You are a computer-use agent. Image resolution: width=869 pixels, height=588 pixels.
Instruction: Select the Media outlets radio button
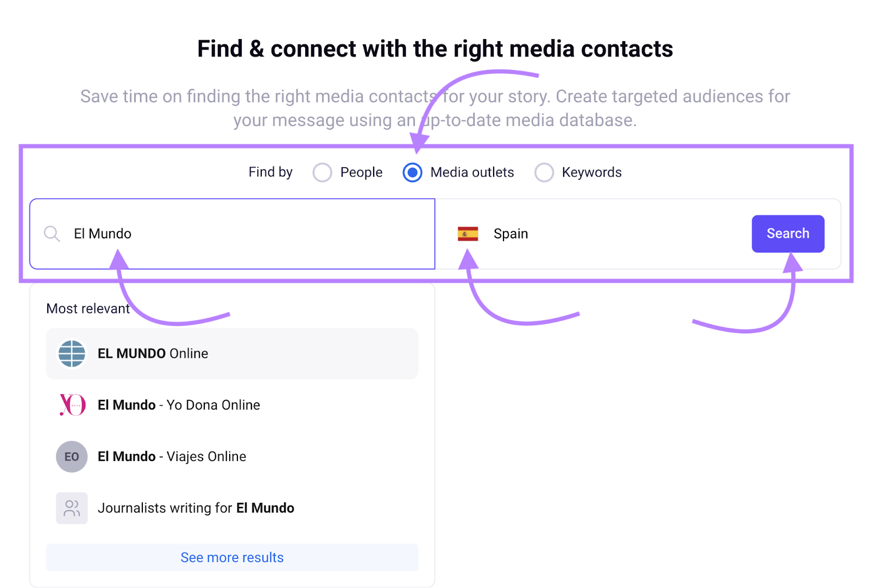point(412,173)
